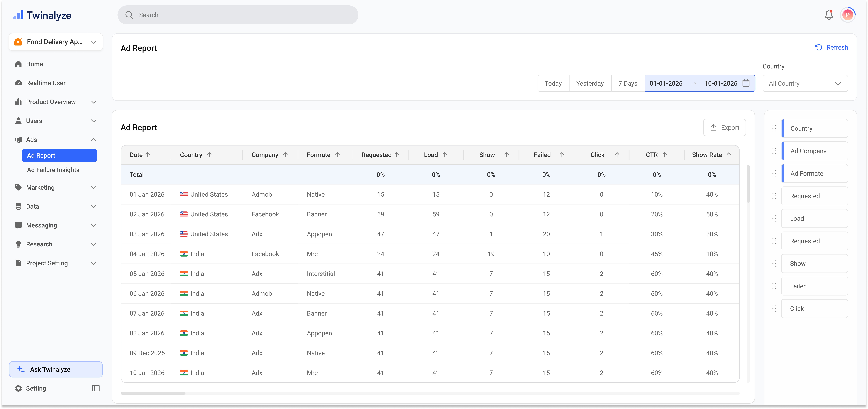Viewport: 868px width, 409px height.
Task: Sort the Load column with its arrow
Action: (x=445, y=155)
